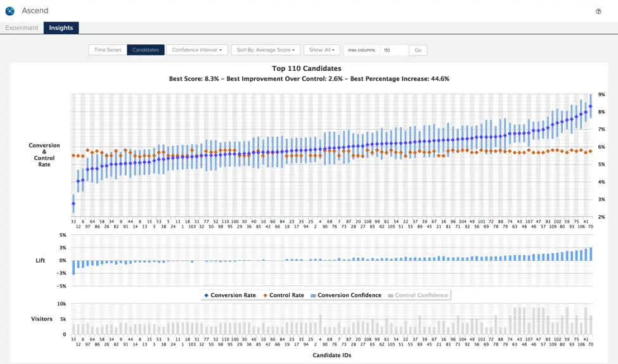Screen dimensions: 618x364
Task: Switch to the Experiment tab
Action: 22,28
